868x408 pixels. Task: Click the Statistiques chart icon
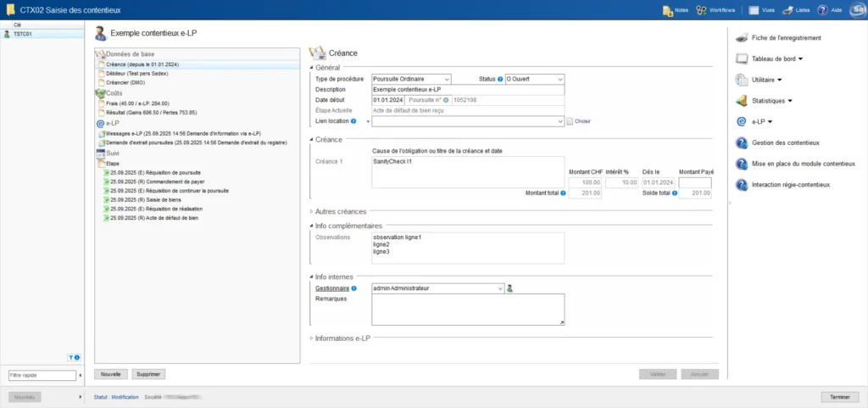[741, 101]
